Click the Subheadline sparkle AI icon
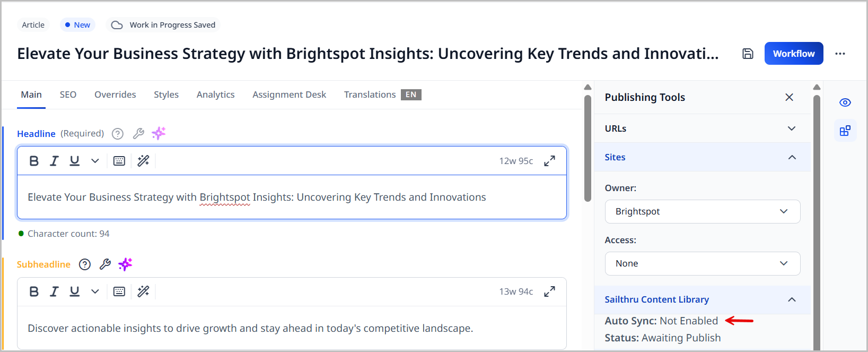 coord(125,264)
